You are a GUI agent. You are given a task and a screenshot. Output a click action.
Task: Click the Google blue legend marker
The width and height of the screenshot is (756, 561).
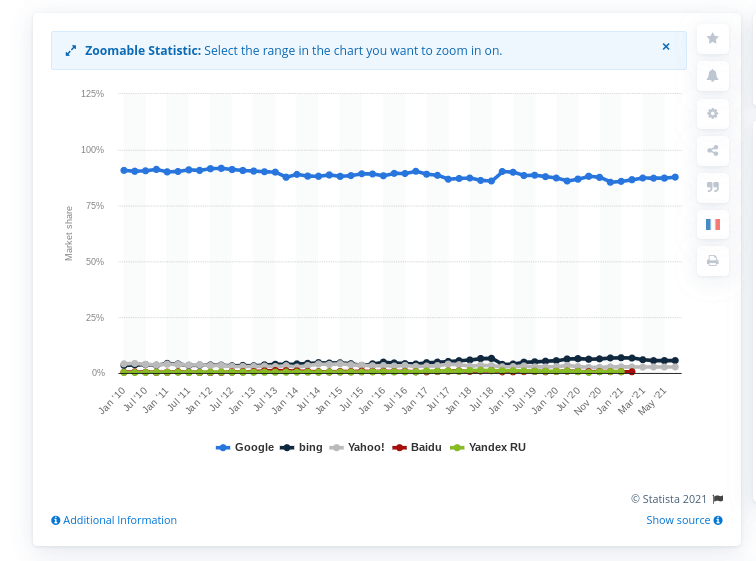pos(223,447)
